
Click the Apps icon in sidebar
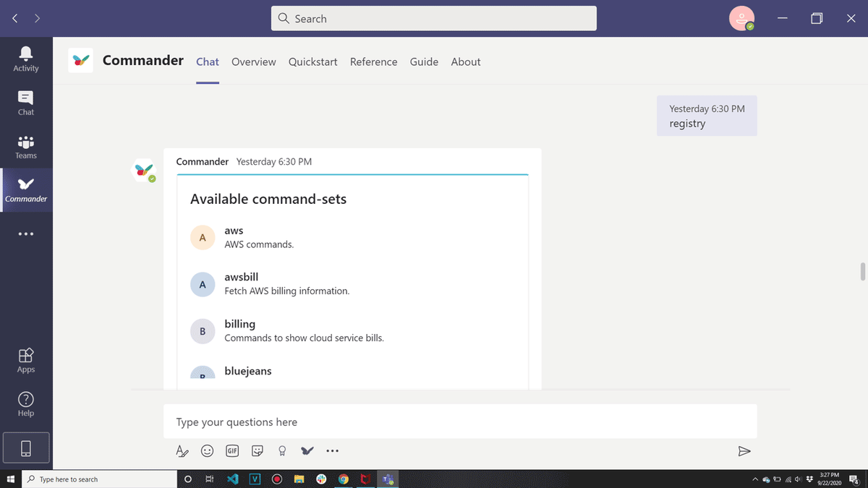coord(26,360)
